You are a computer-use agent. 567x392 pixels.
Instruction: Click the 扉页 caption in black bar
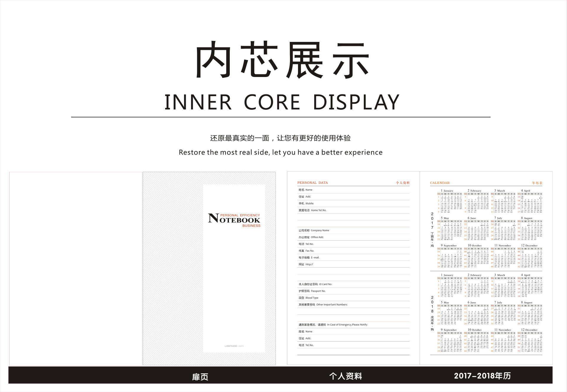(x=200, y=377)
